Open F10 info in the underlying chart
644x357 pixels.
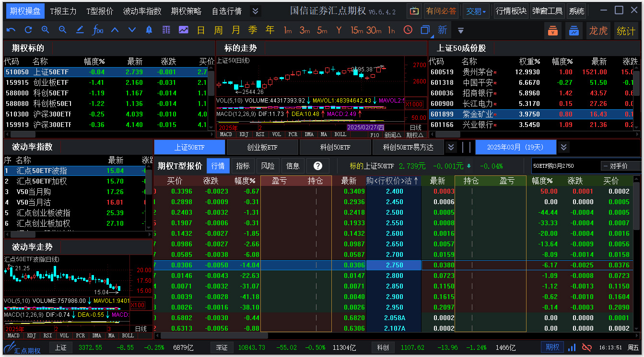(375, 135)
